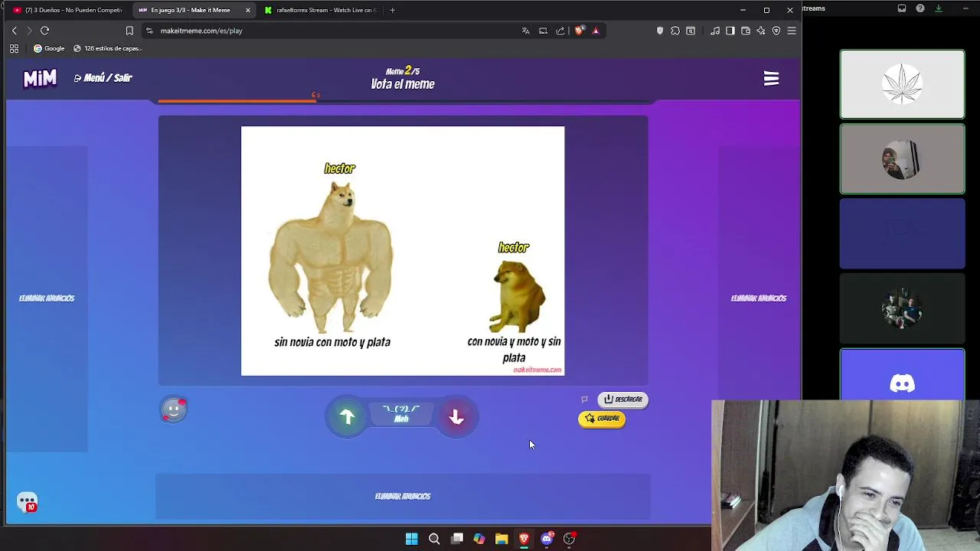Open Discord taskbar icon
This screenshot has height=551, width=980.
pos(547,539)
